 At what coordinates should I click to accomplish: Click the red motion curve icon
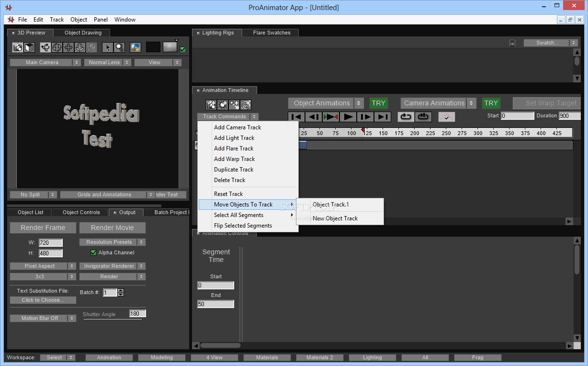click(x=447, y=116)
